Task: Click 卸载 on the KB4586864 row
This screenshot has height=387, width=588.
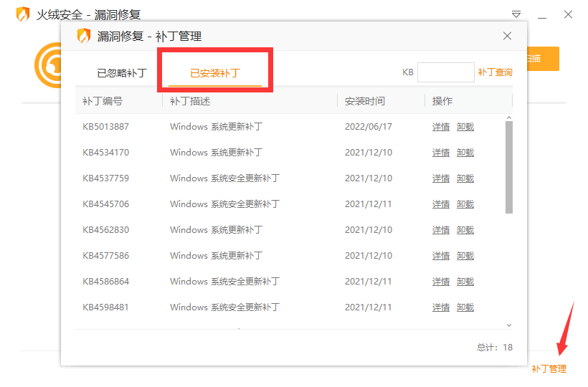Action: coord(465,282)
